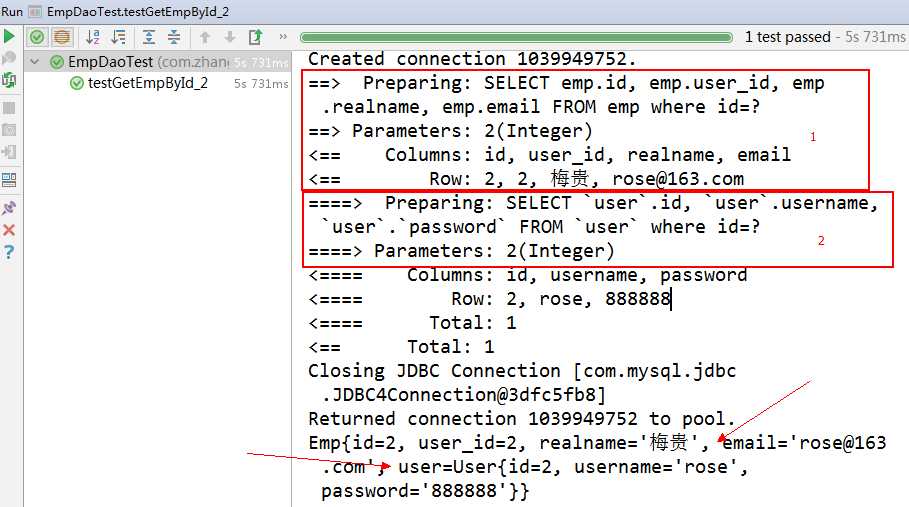Screen dimensions: 909x507
Task: Click 'Returned connection 1039949752 to pool.' line
Action: click(x=522, y=418)
